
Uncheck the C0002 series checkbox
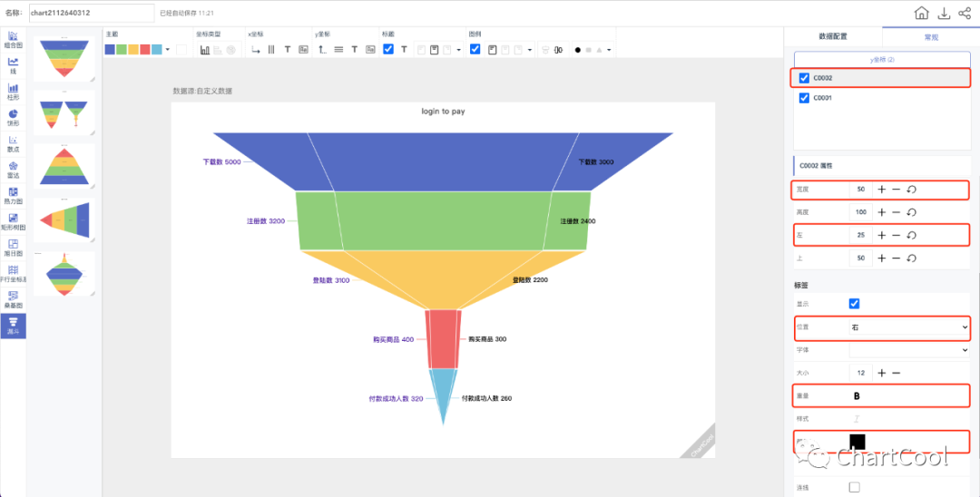coord(804,78)
